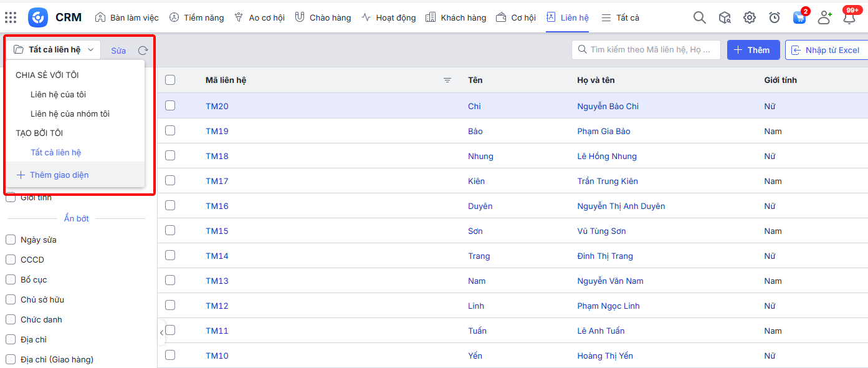Open contact link Nguyễn Bảo Chi
868x368 pixels.
[x=608, y=106]
